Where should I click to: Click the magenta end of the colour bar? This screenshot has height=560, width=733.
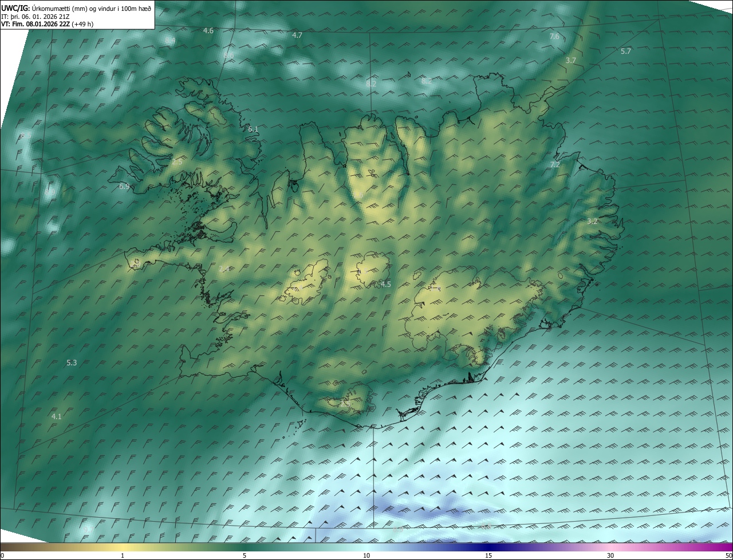click(722, 547)
